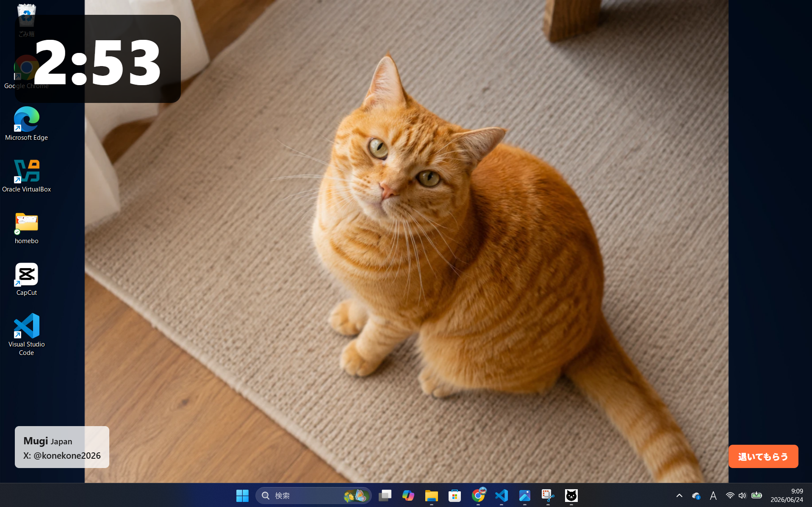Click the orange 退いてもらう button

763,457
